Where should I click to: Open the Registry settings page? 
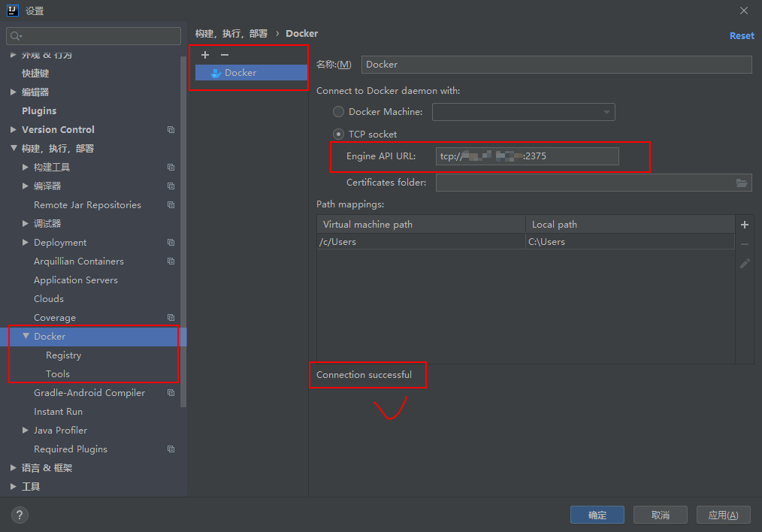coord(63,355)
